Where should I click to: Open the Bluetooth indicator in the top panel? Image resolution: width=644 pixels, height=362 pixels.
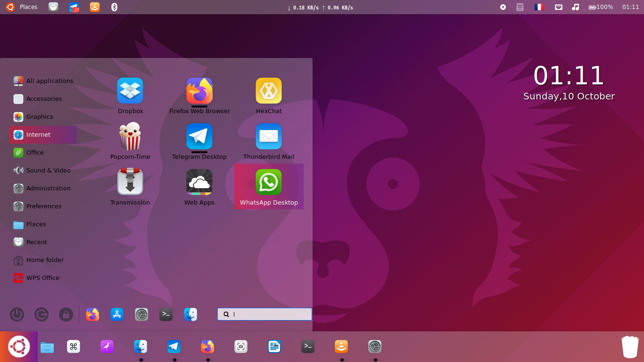[x=114, y=7]
